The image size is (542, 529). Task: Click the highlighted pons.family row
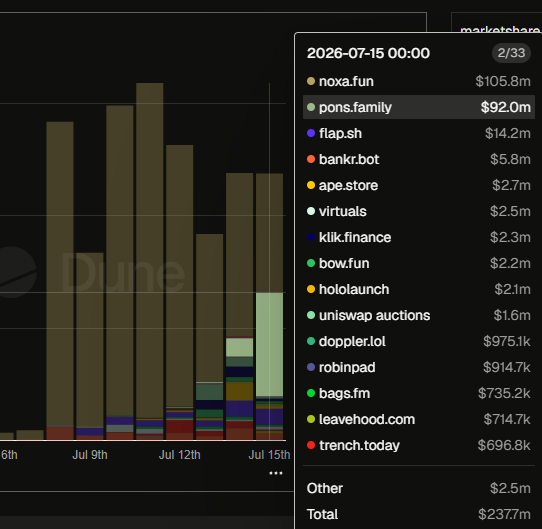[419, 107]
